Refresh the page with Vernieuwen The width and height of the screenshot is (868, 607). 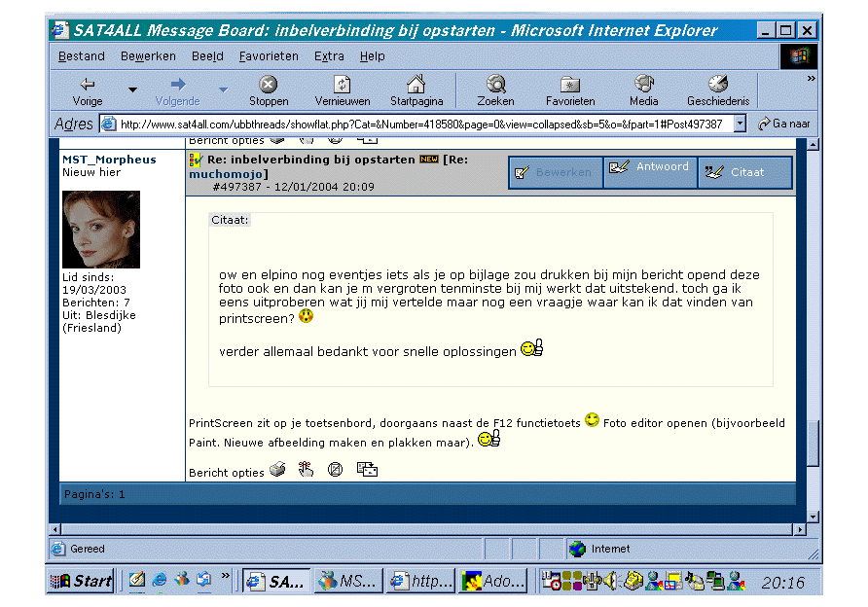pos(343,91)
